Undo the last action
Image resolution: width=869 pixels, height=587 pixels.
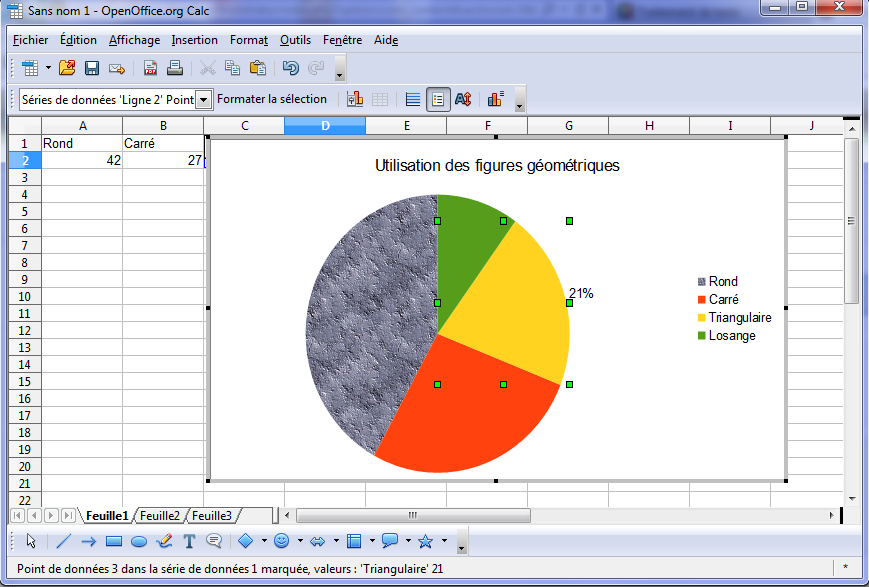point(290,68)
